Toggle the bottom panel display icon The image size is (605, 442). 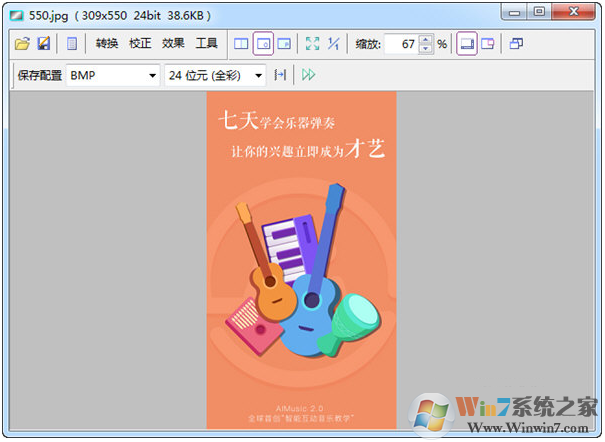click(x=467, y=44)
